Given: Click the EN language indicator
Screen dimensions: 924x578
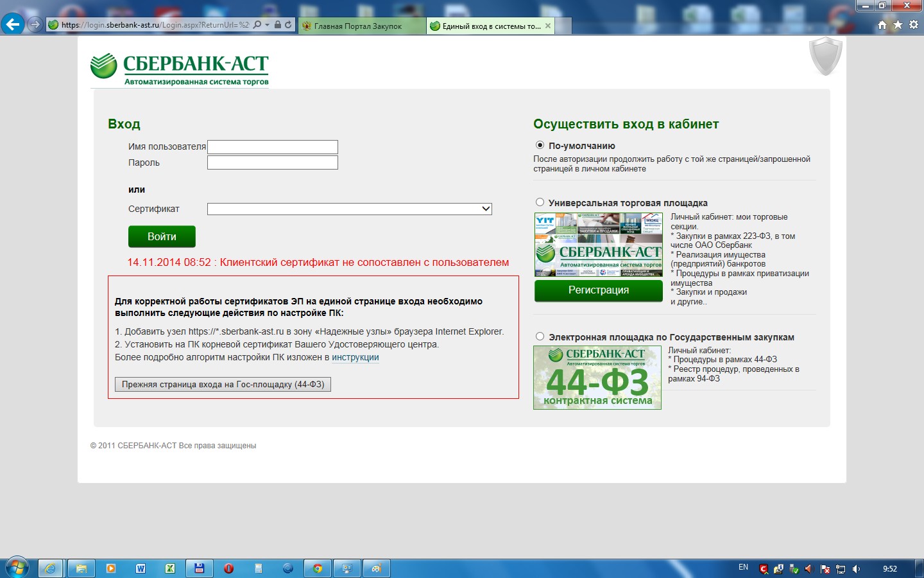Looking at the screenshot, I should tap(744, 568).
